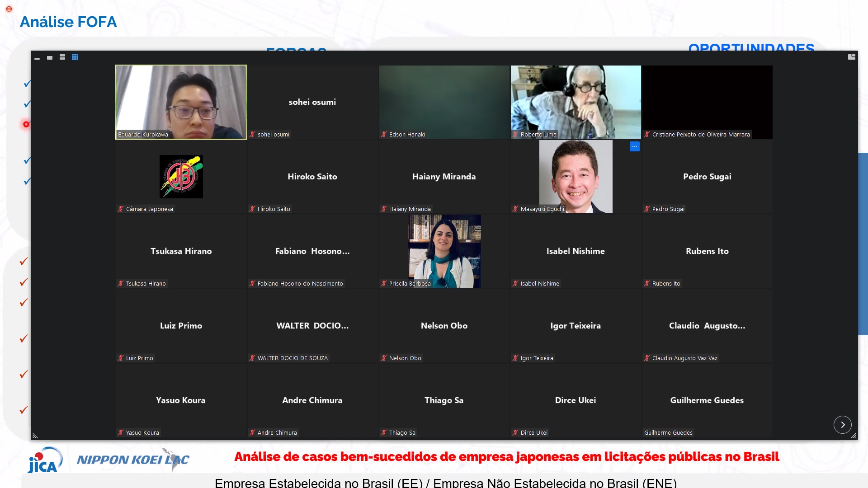The height and width of the screenshot is (488, 868).
Task: Go to next page of participants
Action: [842, 425]
